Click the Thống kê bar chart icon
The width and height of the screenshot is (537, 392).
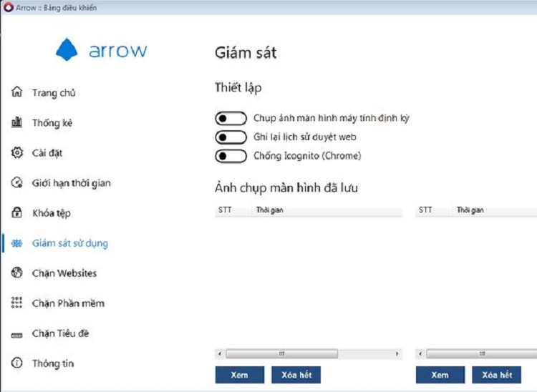click(x=16, y=122)
